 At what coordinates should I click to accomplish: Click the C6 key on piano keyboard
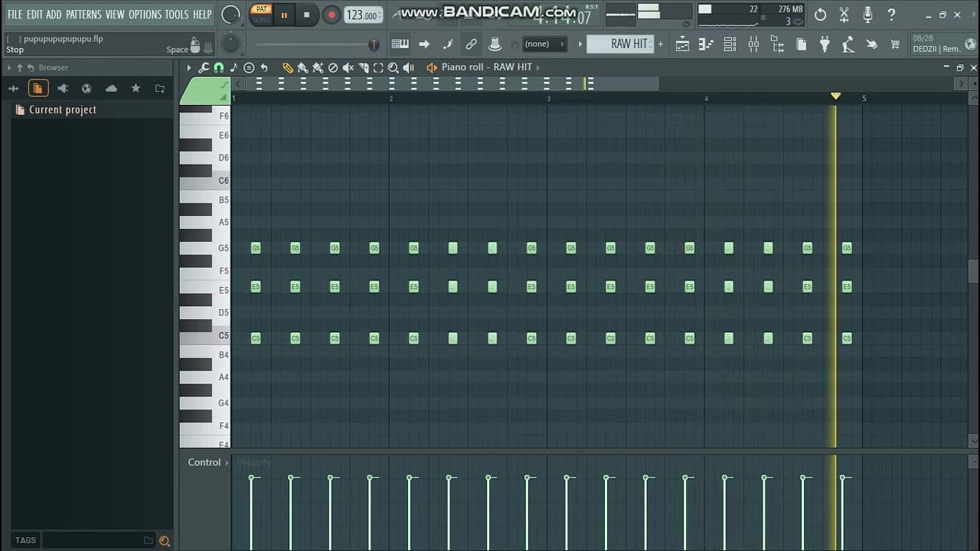(204, 181)
